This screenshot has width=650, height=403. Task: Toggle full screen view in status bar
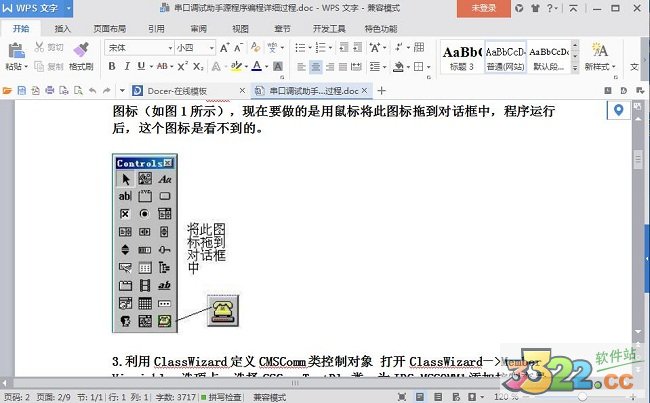point(402,397)
